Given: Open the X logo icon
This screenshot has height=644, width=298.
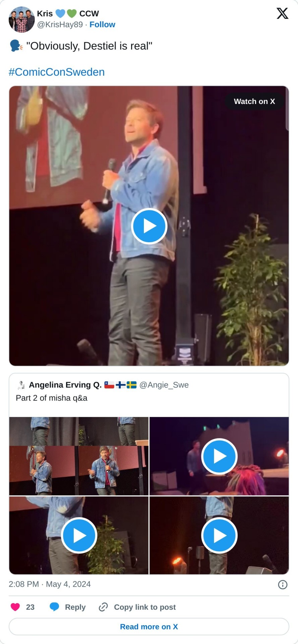Looking at the screenshot, I should pyautogui.click(x=282, y=13).
